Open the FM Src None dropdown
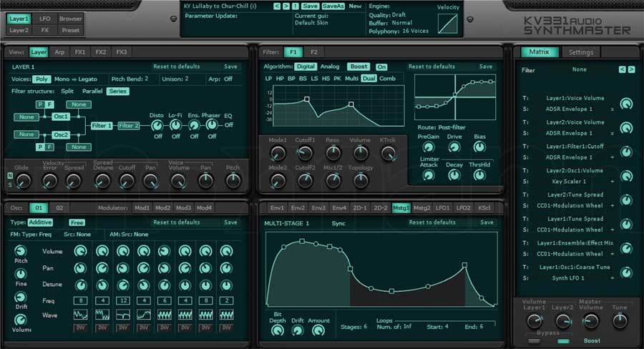The height and width of the screenshot is (349, 644). (x=83, y=235)
